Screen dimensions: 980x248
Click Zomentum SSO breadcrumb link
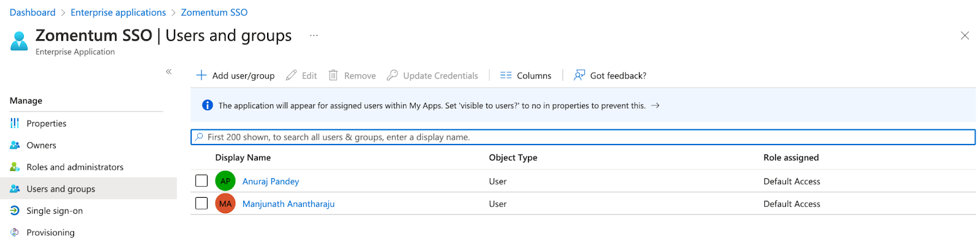click(214, 12)
